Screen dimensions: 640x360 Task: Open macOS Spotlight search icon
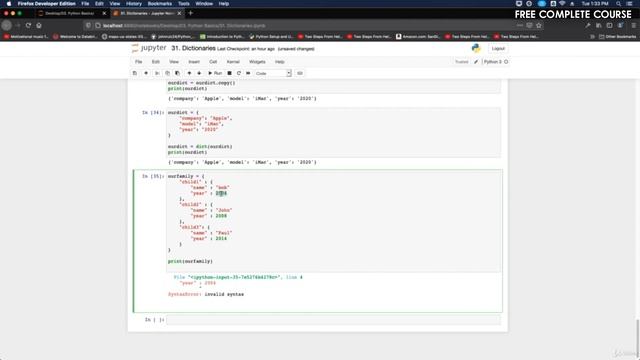(619, 4)
